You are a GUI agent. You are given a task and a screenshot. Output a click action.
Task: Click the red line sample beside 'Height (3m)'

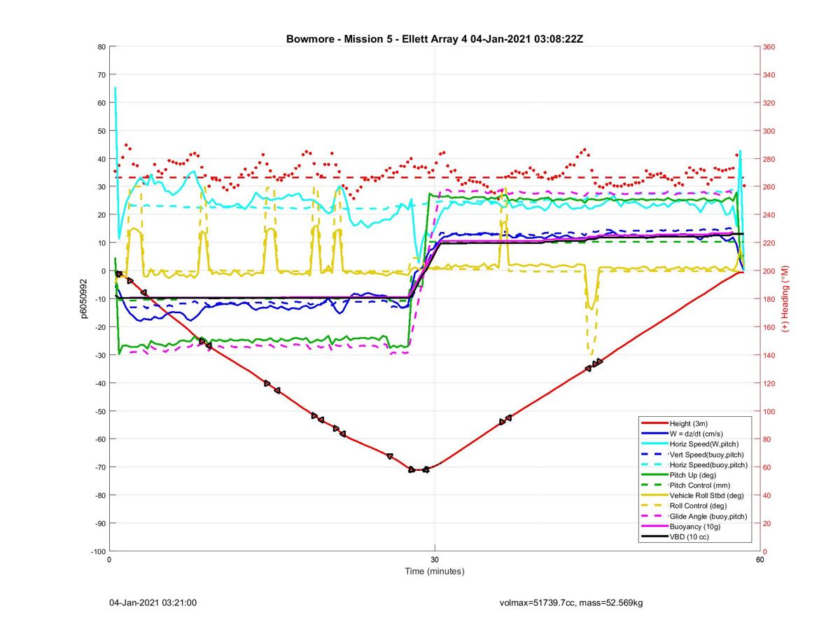pos(654,423)
